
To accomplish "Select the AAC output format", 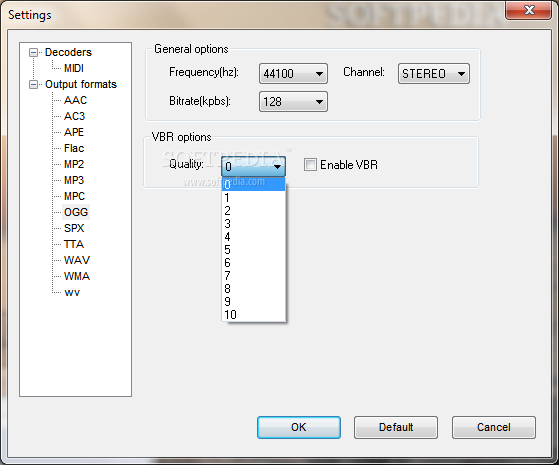I will [75, 100].
